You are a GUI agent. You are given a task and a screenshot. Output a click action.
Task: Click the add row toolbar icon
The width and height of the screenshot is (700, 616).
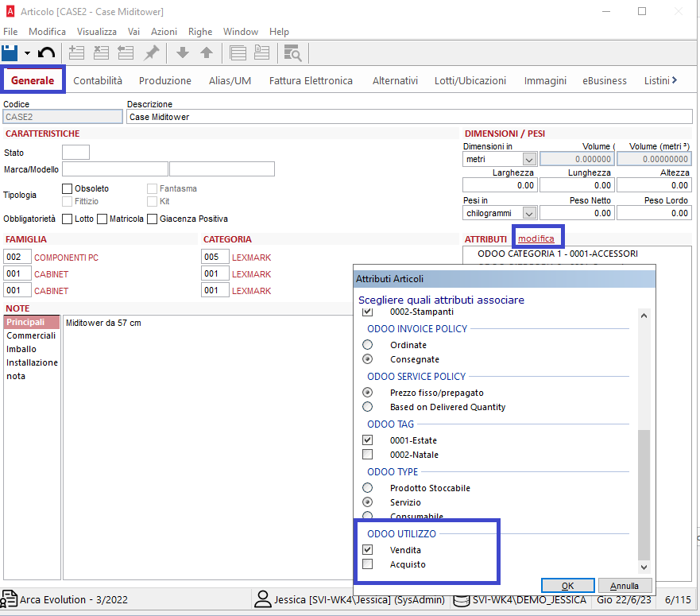tap(76, 53)
